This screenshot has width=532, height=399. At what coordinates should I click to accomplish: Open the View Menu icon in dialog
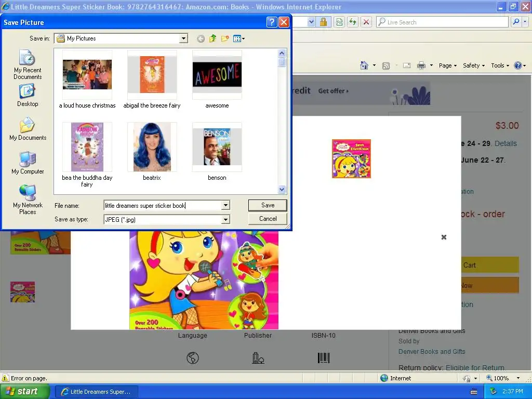click(x=239, y=38)
